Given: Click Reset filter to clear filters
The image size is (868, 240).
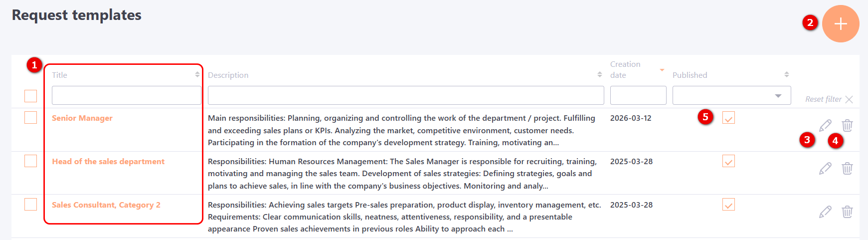Looking at the screenshot, I should coord(828,99).
